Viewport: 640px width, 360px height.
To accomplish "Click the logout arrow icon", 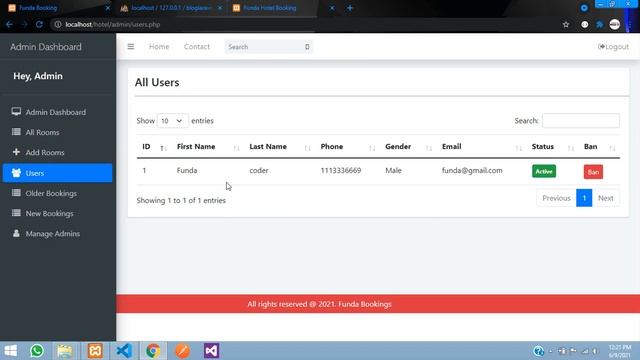I will [601, 47].
